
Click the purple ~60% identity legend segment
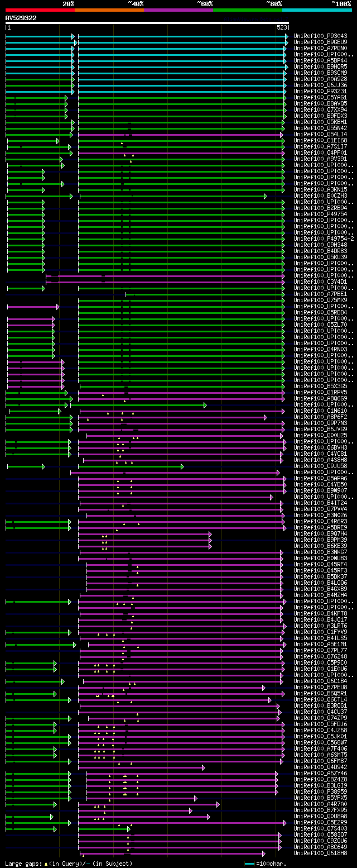pyautogui.click(x=178, y=10)
